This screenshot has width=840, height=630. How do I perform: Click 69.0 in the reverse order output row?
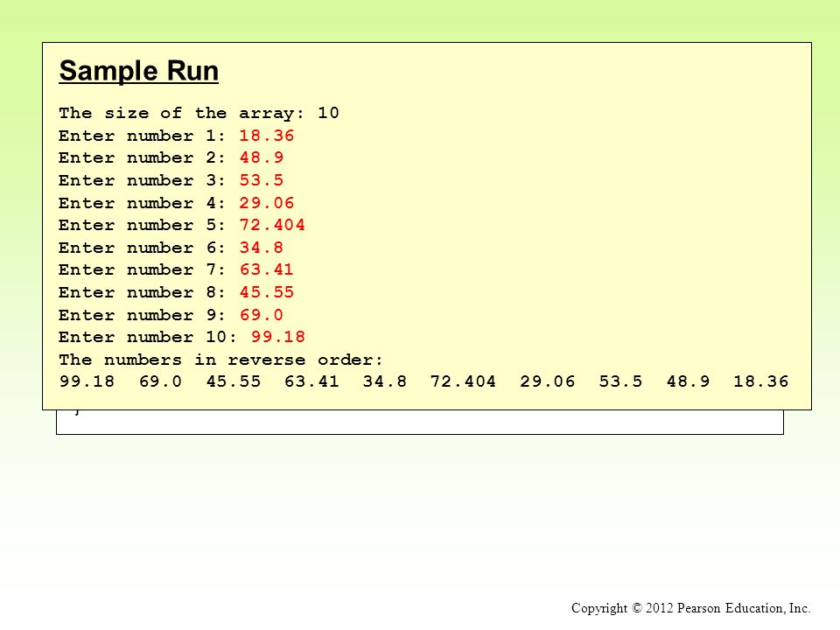pyautogui.click(x=160, y=381)
